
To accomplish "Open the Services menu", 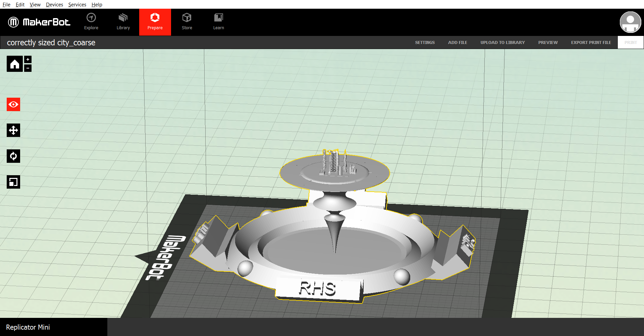I will pyautogui.click(x=77, y=4).
